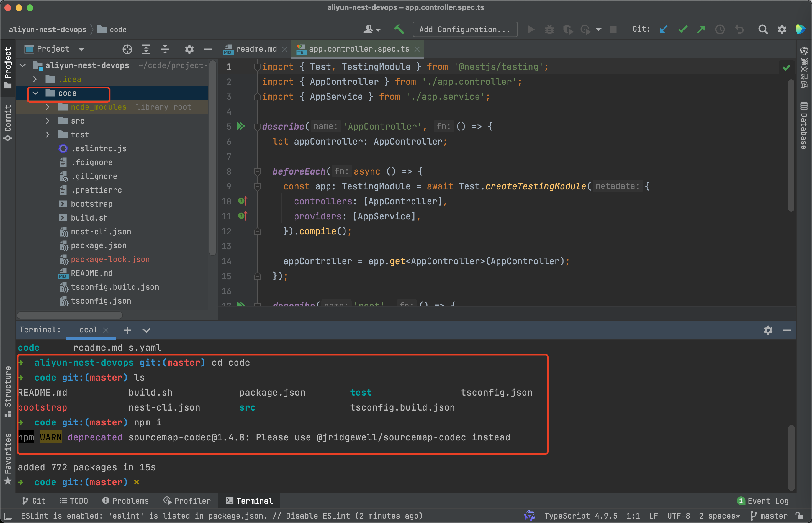Open package.json in project tree

[98, 245]
